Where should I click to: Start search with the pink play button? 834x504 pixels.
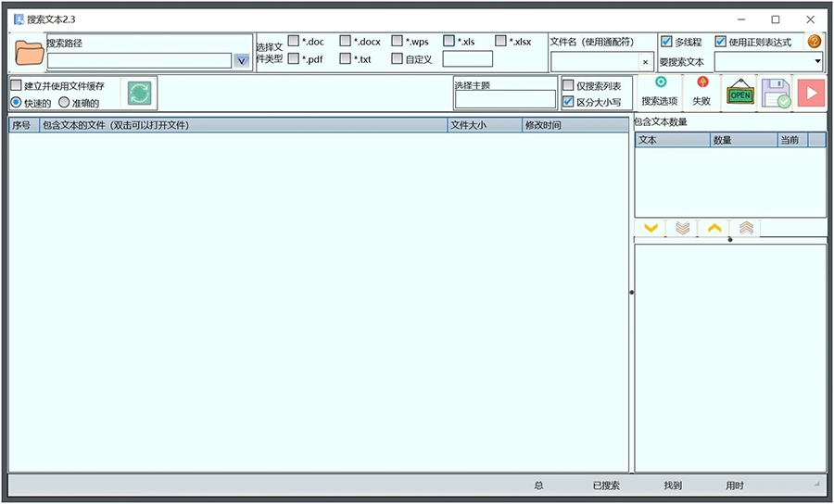point(811,94)
